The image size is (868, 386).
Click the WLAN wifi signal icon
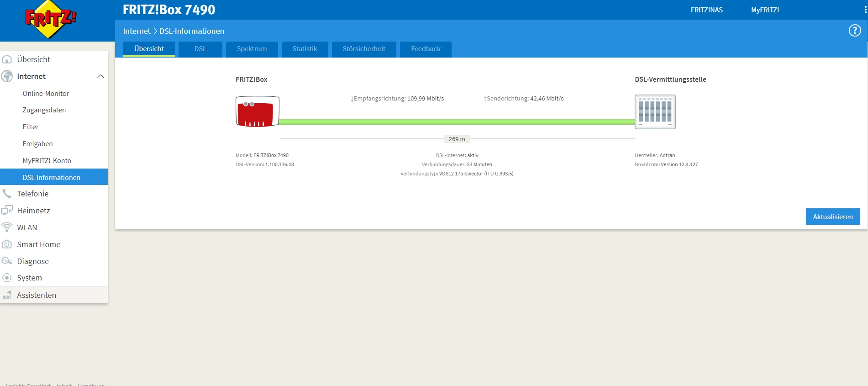tap(7, 227)
